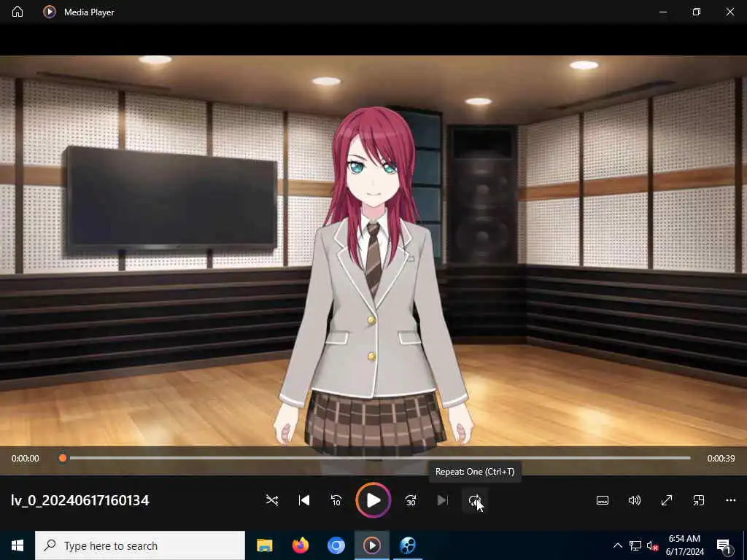Open the volume control
This screenshot has width=747, height=560.
pyautogui.click(x=635, y=500)
